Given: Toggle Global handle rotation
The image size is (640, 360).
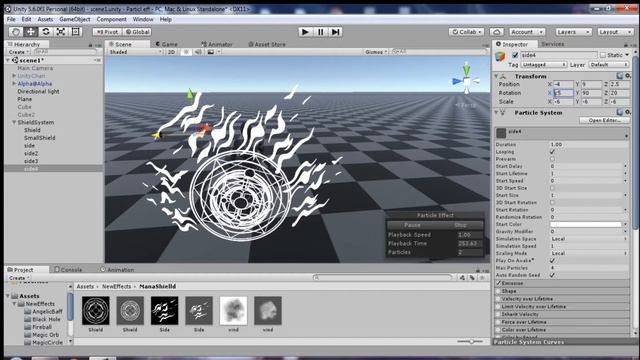Looking at the screenshot, I should coord(138,32).
